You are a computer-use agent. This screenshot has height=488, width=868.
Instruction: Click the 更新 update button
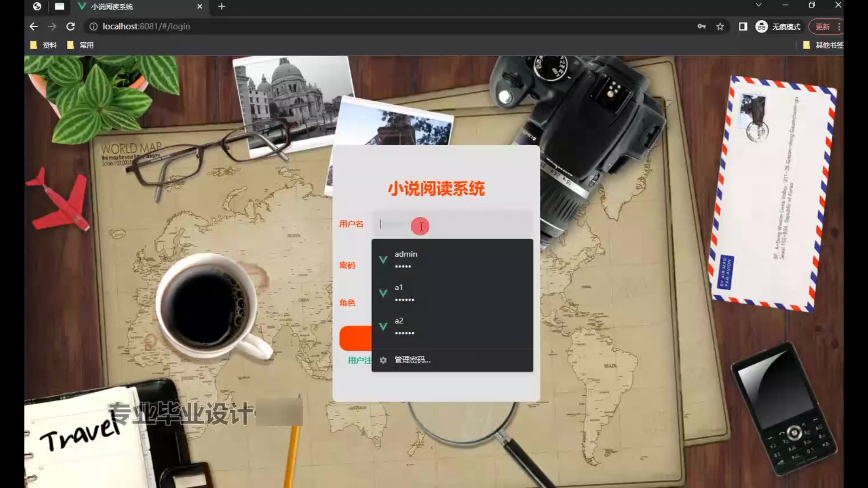[822, 27]
